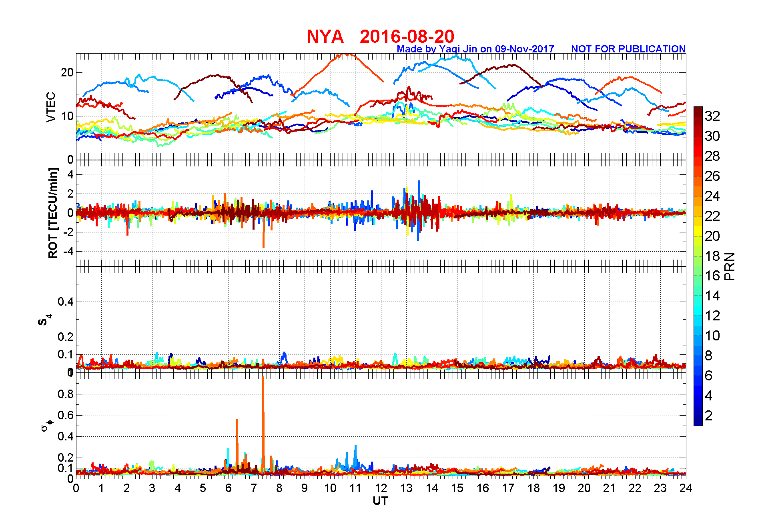
Task: Select the tallest orange sigma-phi spike
Action: (263, 424)
